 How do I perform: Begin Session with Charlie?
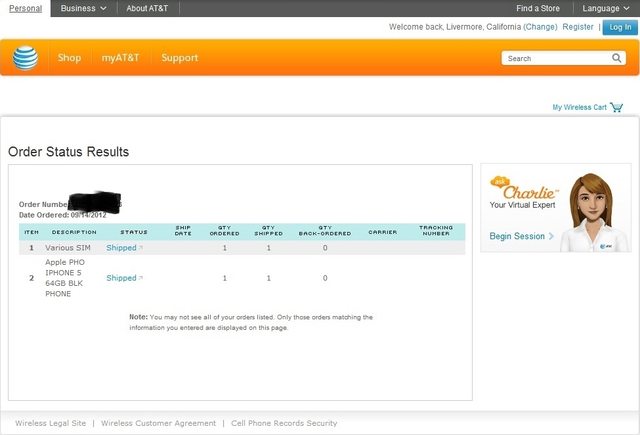517,236
